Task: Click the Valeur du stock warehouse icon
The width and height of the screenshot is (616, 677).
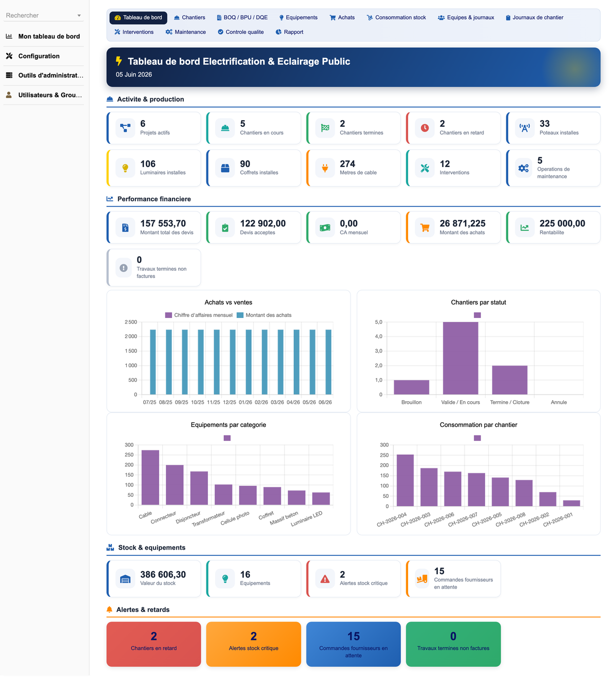Action: 125,579
